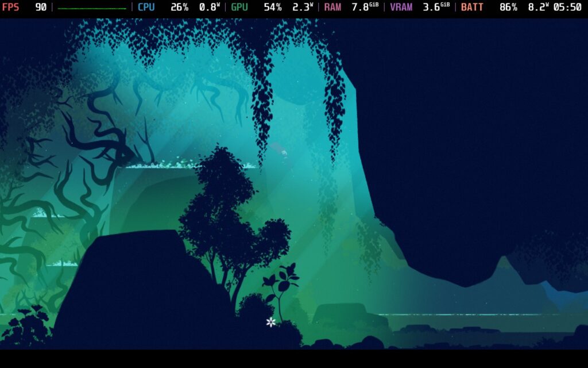This screenshot has width=588, height=368.
Task: Click the small character under the hanging vines
Action: 283,154
